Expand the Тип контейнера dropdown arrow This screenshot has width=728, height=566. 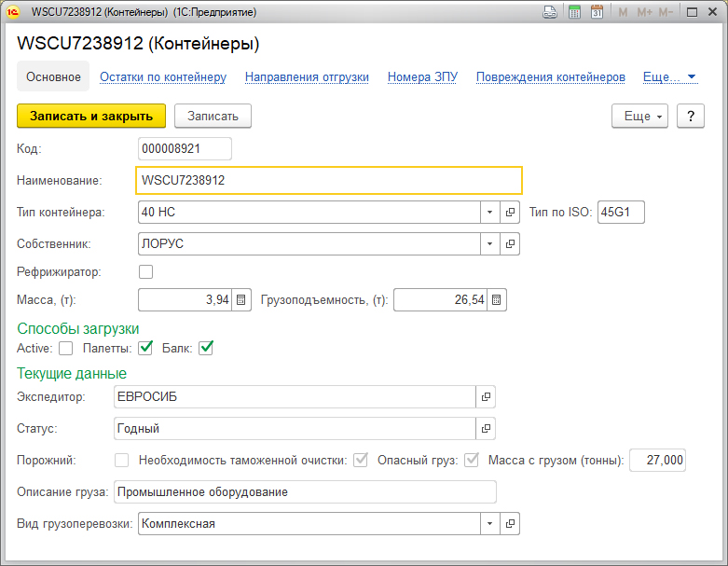(489, 213)
